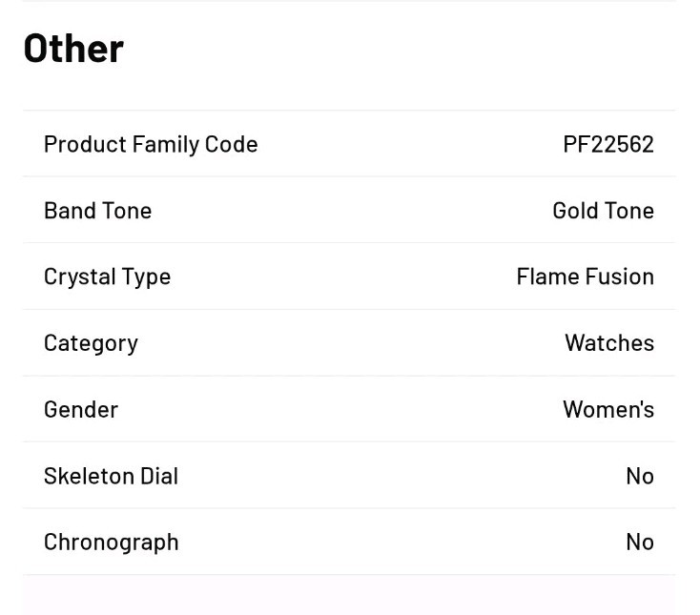The image size is (700, 615).
Task: Click the gray area below Chronograph row
Action: (349, 595)
